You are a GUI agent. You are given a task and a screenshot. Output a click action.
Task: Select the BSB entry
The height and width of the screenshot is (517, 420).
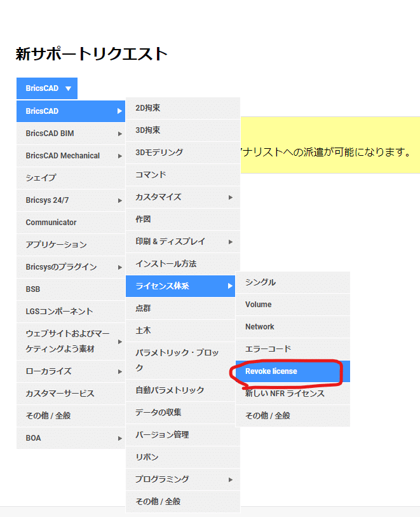71,289
